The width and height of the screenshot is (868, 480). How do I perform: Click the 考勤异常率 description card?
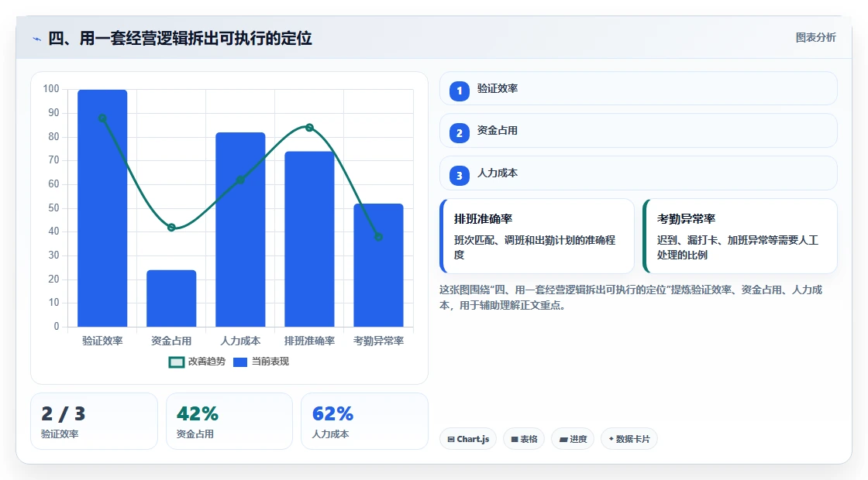[x=740, y=236]
